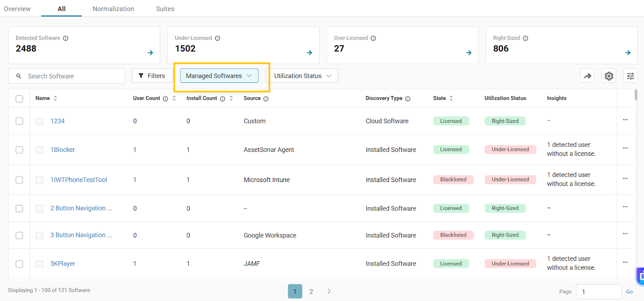Click the Under-Licensed card arrow icon

point(310,53)
